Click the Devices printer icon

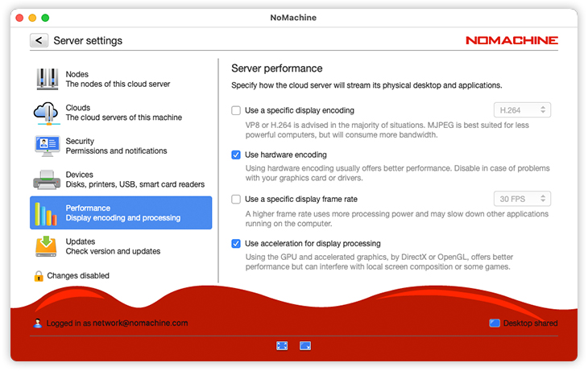[48, 179]
